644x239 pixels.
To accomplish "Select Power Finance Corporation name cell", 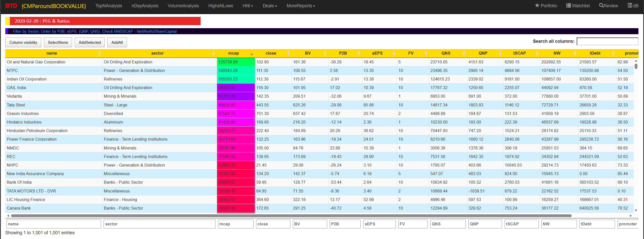I will (x=54, y=139).
